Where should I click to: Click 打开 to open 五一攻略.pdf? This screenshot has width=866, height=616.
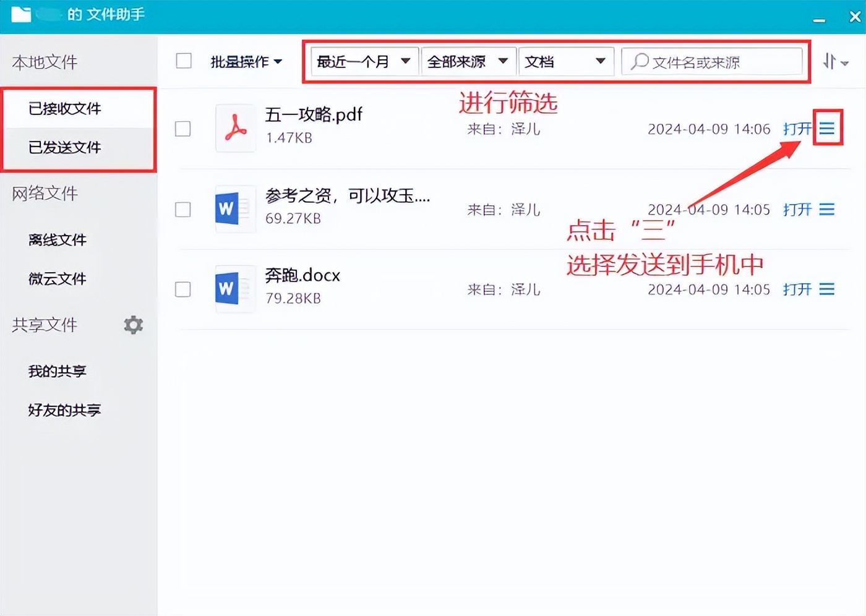(x=796, y=129)
